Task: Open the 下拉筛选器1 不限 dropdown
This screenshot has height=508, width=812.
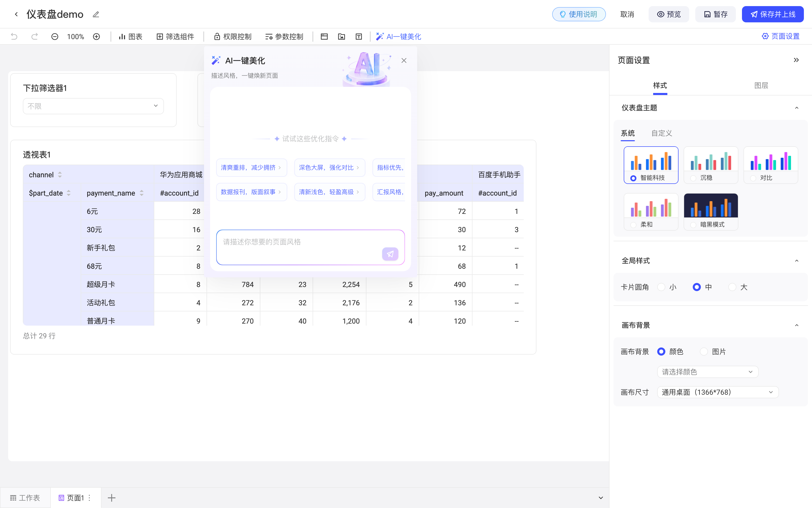Action: click(x=93, y=106)
